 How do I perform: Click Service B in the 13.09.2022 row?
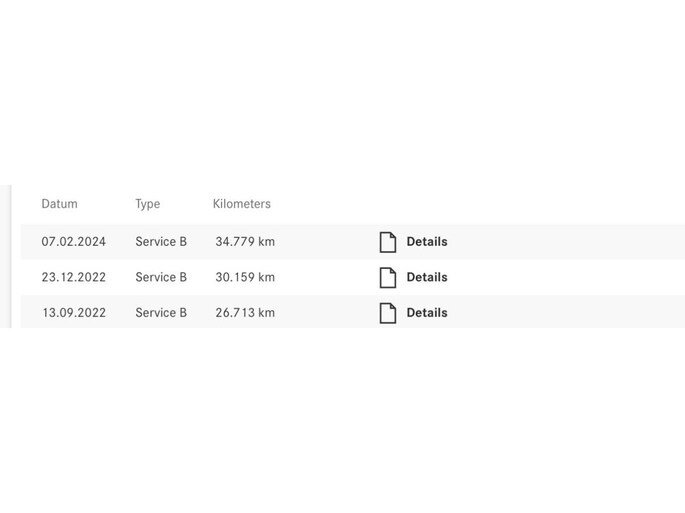161,313
